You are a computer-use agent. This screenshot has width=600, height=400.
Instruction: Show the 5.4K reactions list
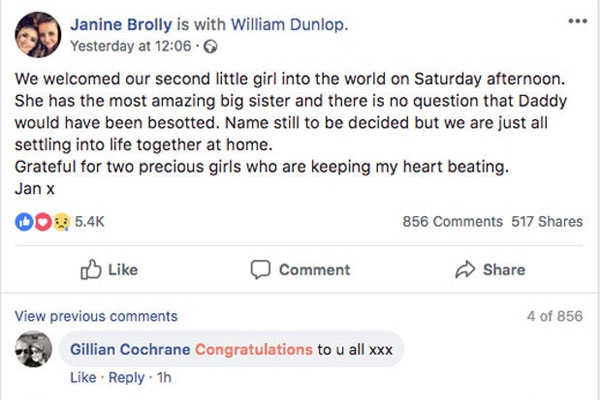click(x=90, y=221)
